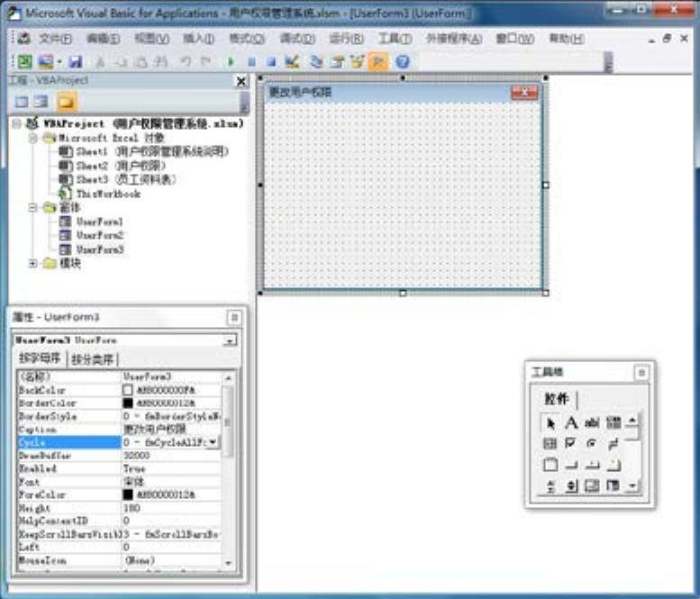Click the Undo toolbar icon
Viewport: 700px width, 599px height.
(x=186, y=61)
